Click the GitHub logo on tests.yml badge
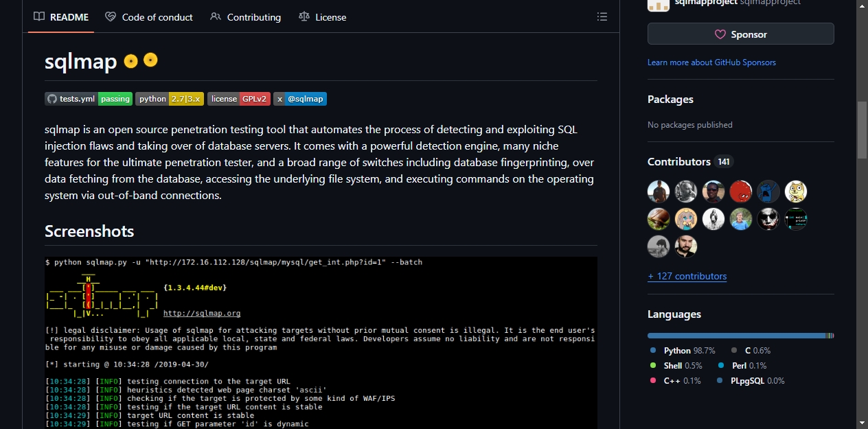The image size is (868, 429). 52,99
